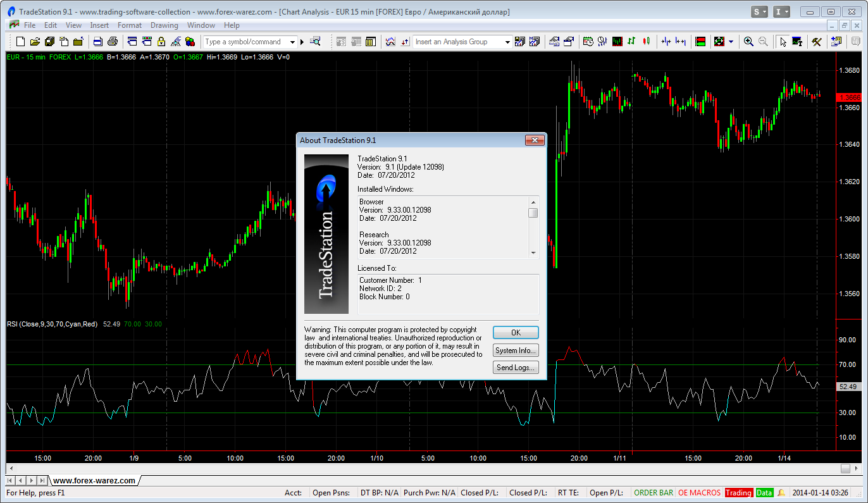Click the Print icon in toolbar
This screenshot has width=868, height=503.
point(113,42)
